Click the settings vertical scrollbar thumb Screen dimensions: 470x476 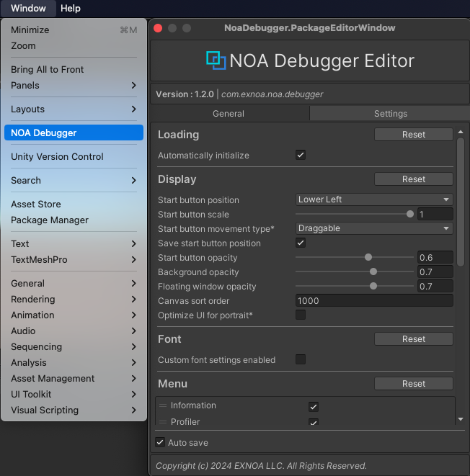(x=461, y=202)
